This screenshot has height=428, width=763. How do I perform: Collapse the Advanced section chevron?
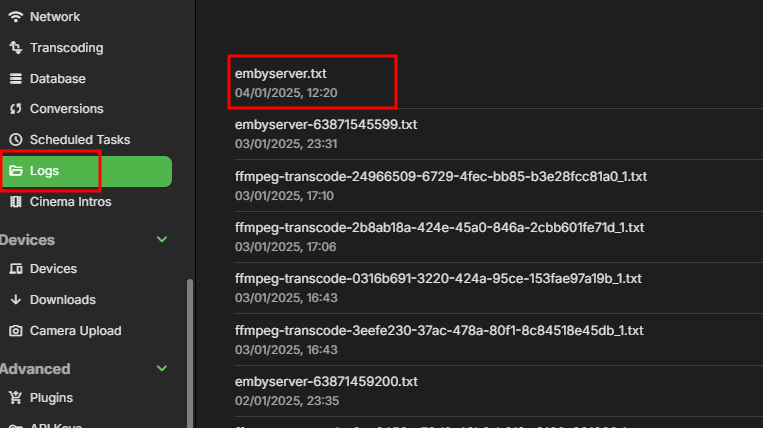point(162,368)
